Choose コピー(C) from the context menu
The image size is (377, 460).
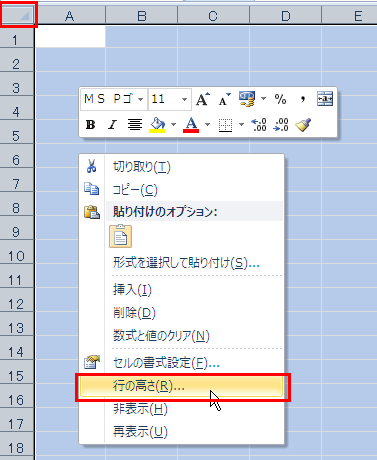coord(181,190)
